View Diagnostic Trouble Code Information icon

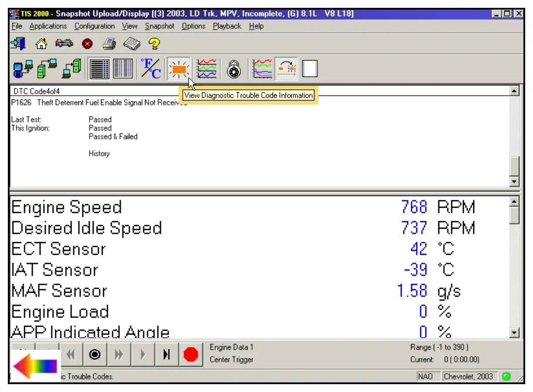(x=178, y=69)
